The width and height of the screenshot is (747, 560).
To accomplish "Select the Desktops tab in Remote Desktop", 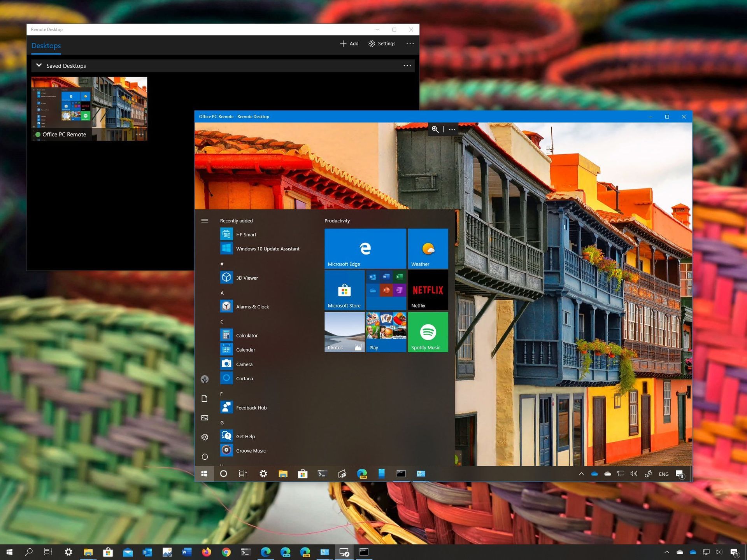I will tap(46, 45).
